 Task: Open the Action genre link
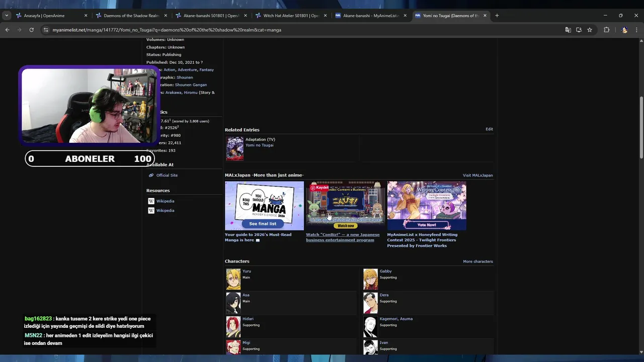[x=169, y=70]
